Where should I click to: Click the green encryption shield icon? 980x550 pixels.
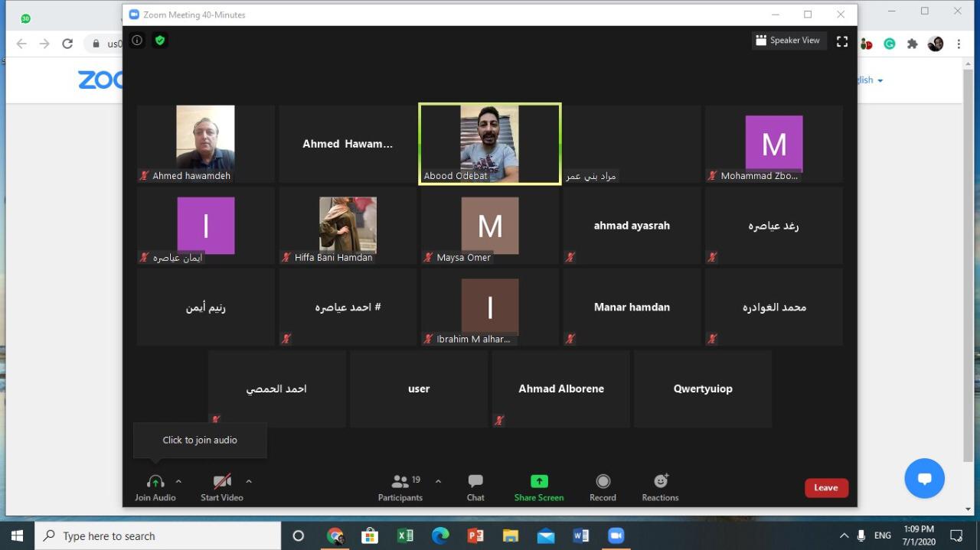(x=159, y=41)
